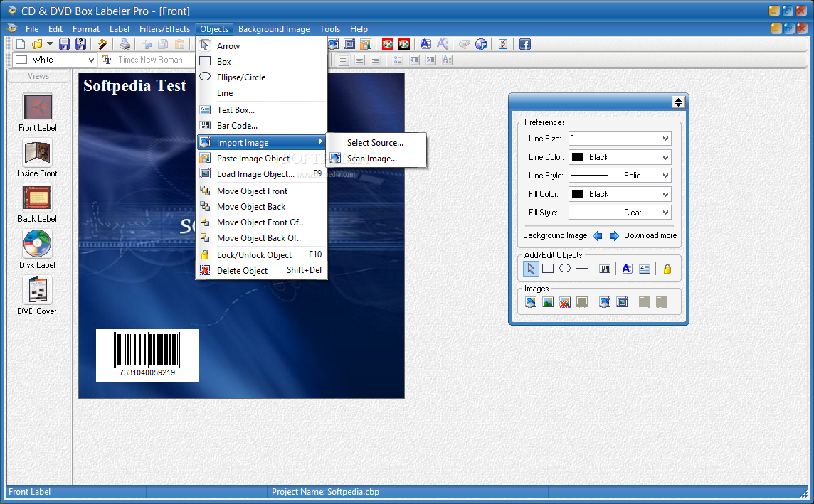Screen dimensions: 814x504
Task: Collapse the Preferences panel with up-down arrow button
Action: (678, 102)
